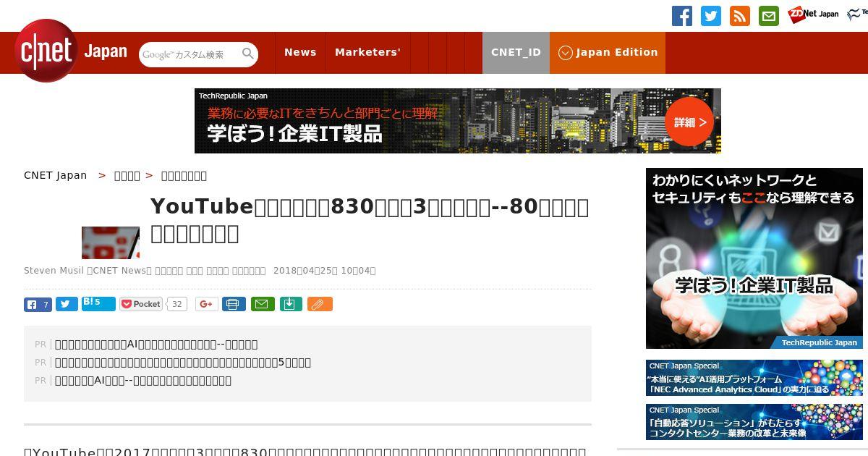Save article to Pocket
868x456 pixels.
coord(141,304)
